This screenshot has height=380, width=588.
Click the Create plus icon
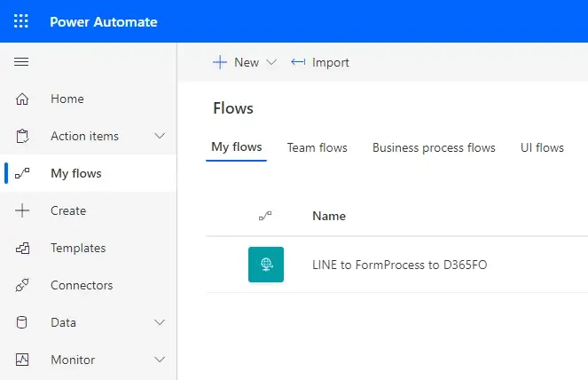22,210
